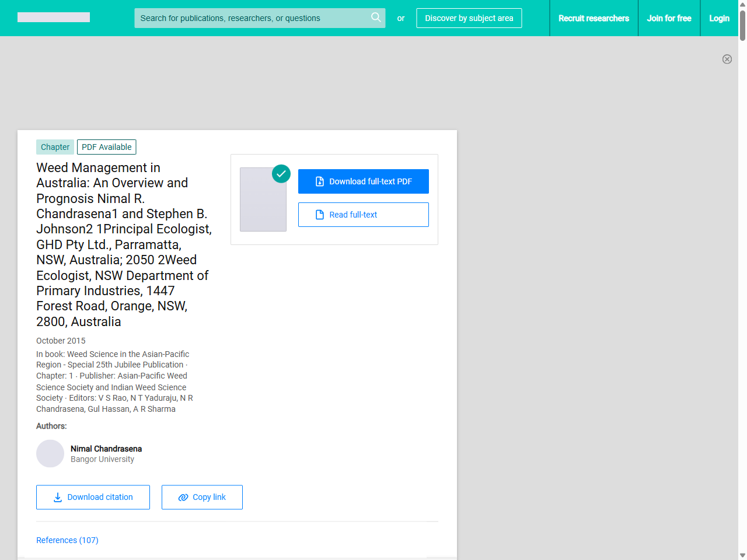This screenshot has height=560, width=747.
Task: Click the green verified checkmark badge
Action: point(281,173)
